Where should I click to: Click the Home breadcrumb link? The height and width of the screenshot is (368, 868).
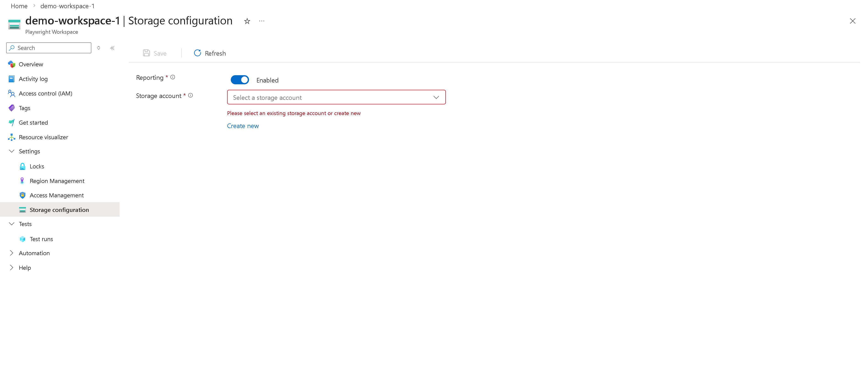point(19,6)
